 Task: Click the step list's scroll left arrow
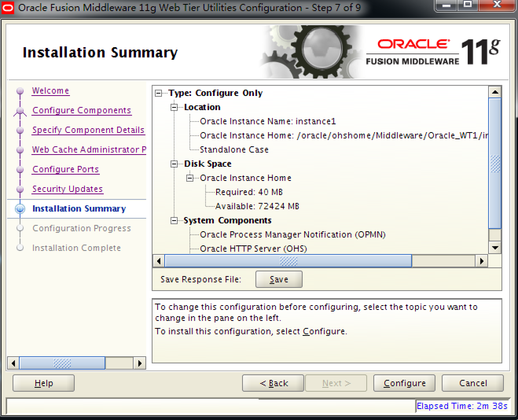pyautogui.click(x=13, y=363)
